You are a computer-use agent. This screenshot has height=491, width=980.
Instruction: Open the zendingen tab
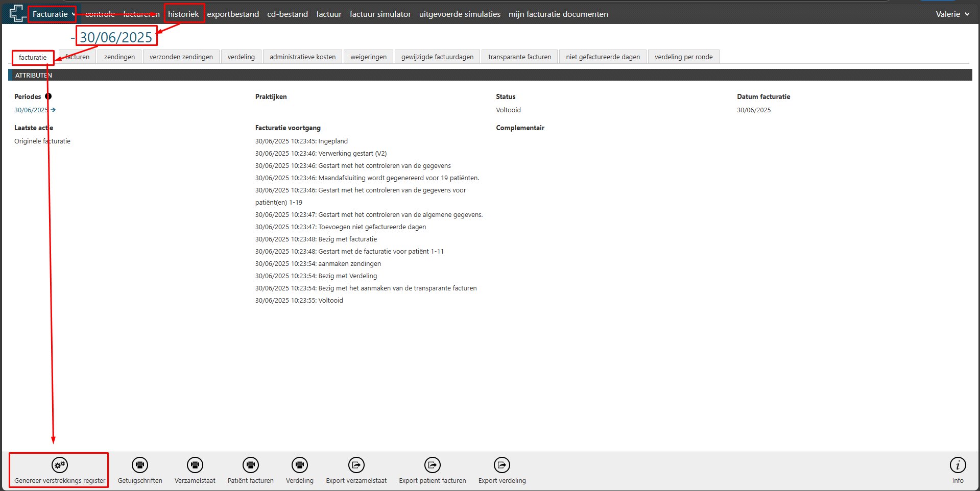coord(119,57)
